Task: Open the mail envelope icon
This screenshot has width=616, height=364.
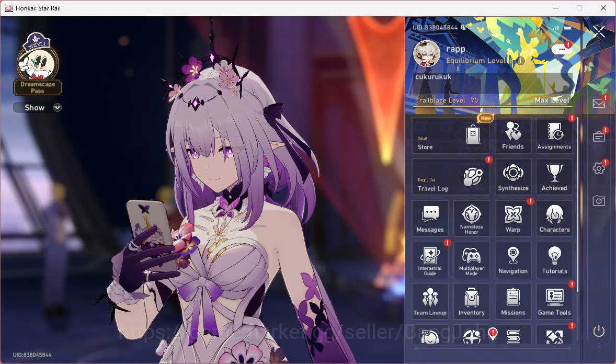Action: [599, 103]
